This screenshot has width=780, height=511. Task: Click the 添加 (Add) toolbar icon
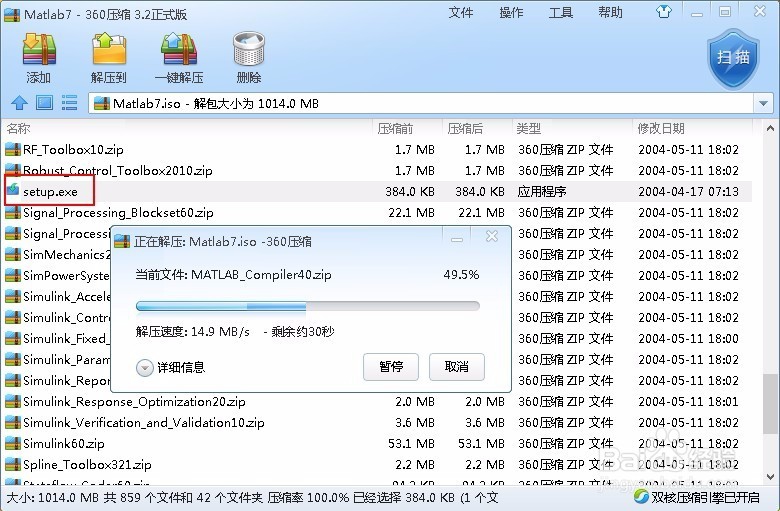coord(39,50)
